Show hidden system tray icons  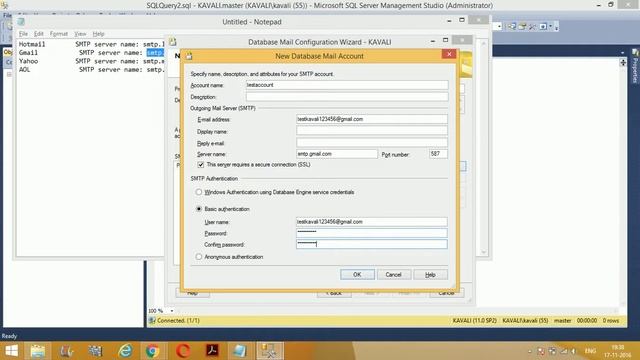click(529, 351)
